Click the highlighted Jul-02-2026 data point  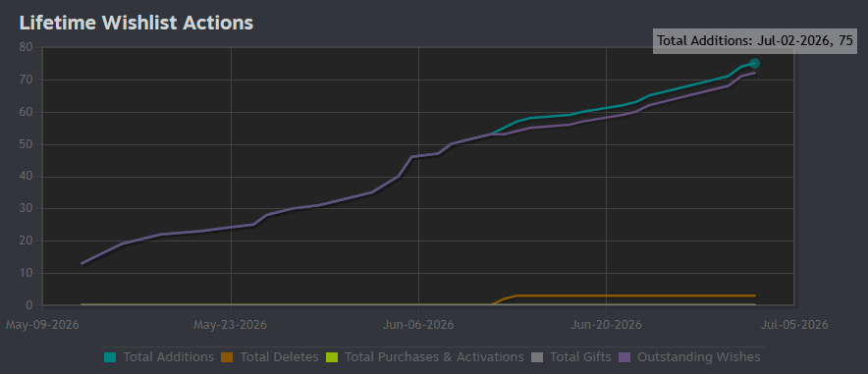(x=754, y=64)
